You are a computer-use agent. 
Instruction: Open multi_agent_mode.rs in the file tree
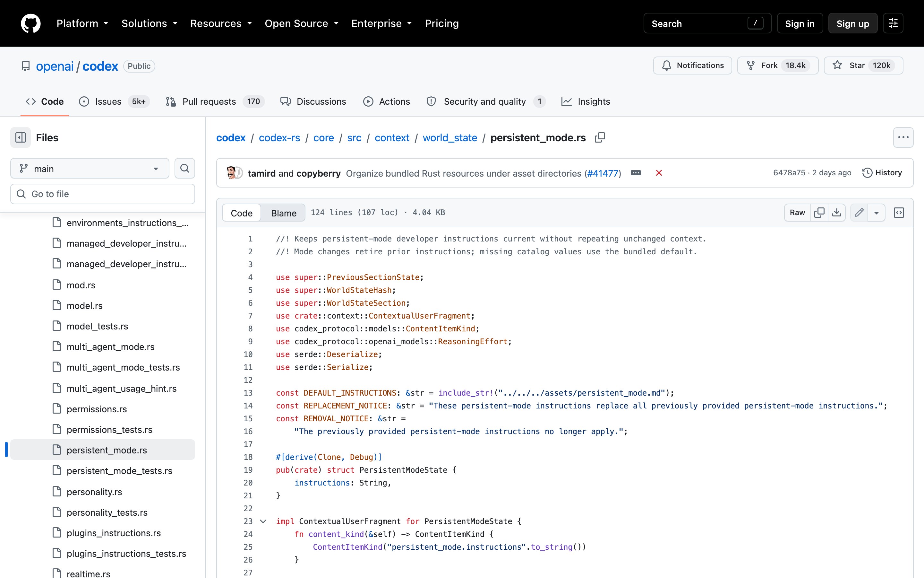click(x=103, y=347)
